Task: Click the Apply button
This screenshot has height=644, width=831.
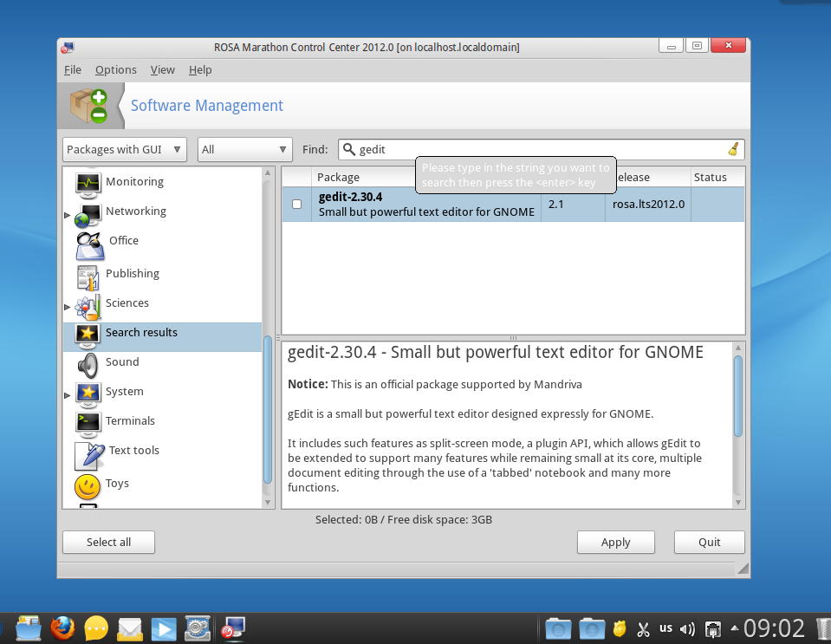Action: click(x=616, y=543)
